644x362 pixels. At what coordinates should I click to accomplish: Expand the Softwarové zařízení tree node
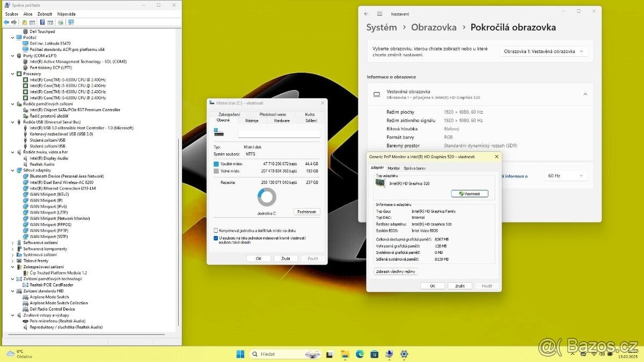12,242
